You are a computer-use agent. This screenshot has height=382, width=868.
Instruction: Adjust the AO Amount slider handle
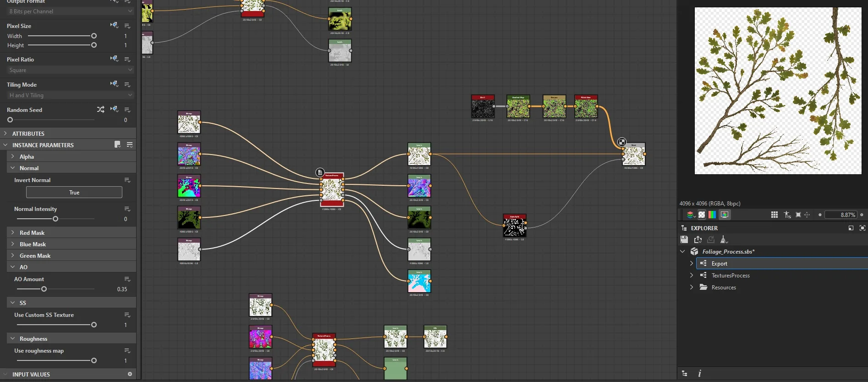pyautogui.click(x=44, y=289)
